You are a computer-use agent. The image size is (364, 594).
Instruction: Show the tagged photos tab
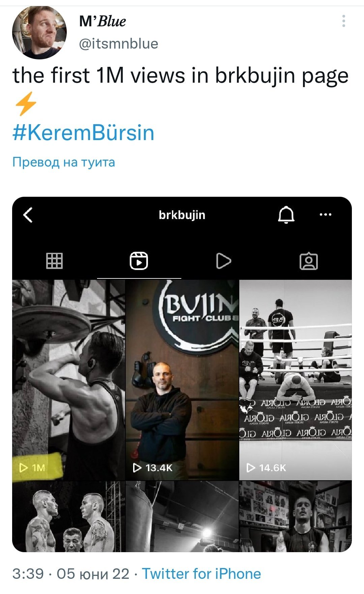(309, 261)
